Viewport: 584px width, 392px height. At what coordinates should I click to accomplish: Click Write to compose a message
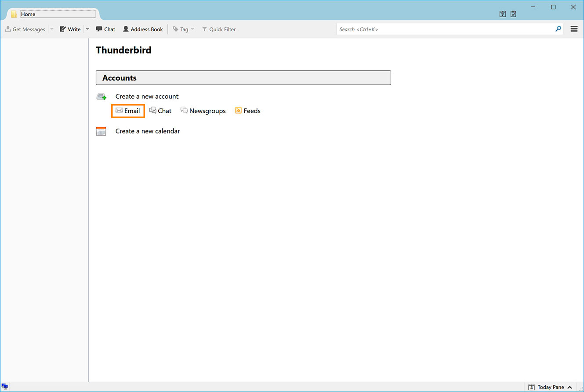point(70,29)
